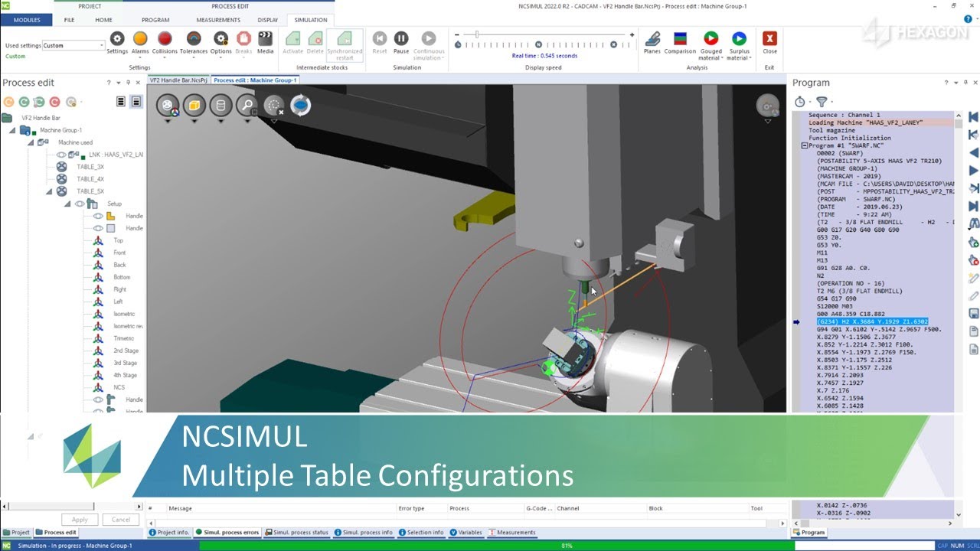Open dropdown under zoom magnifier viewport icon

[247, 120]
